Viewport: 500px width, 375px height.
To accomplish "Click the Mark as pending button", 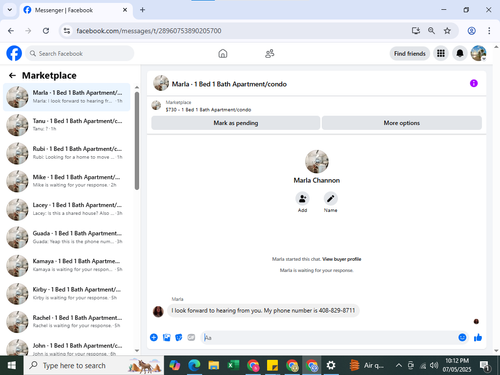I will click(236, 123).
